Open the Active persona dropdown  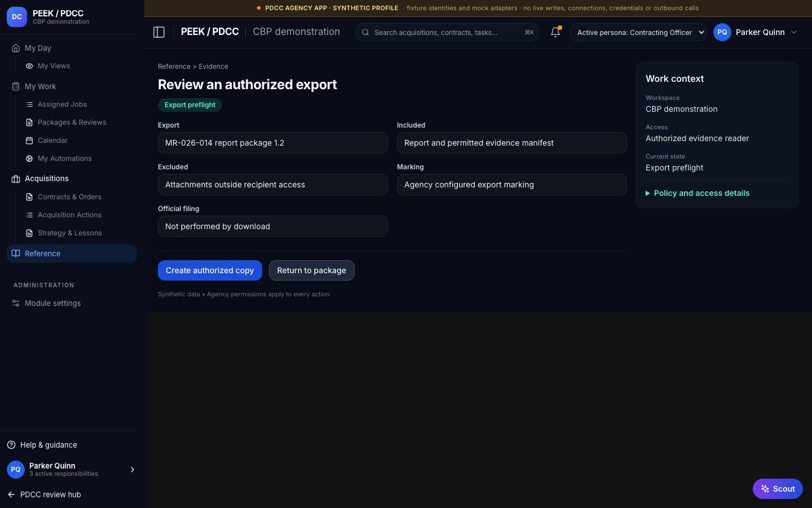tap(638, 32)
